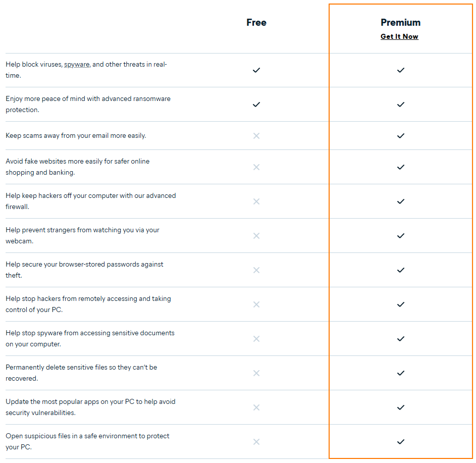
Task: Click Free checkmark for real-time virus blocking
Action: click(x=256, y=70)
